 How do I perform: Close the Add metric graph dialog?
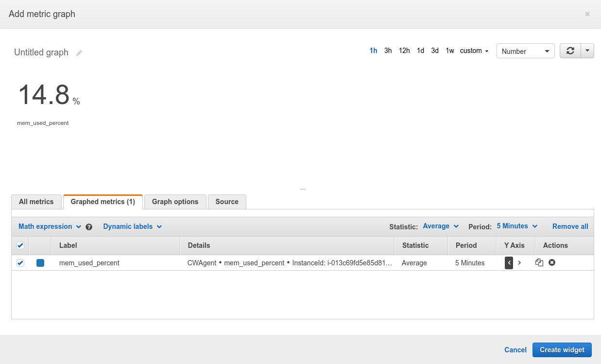[x=587, y=14]
